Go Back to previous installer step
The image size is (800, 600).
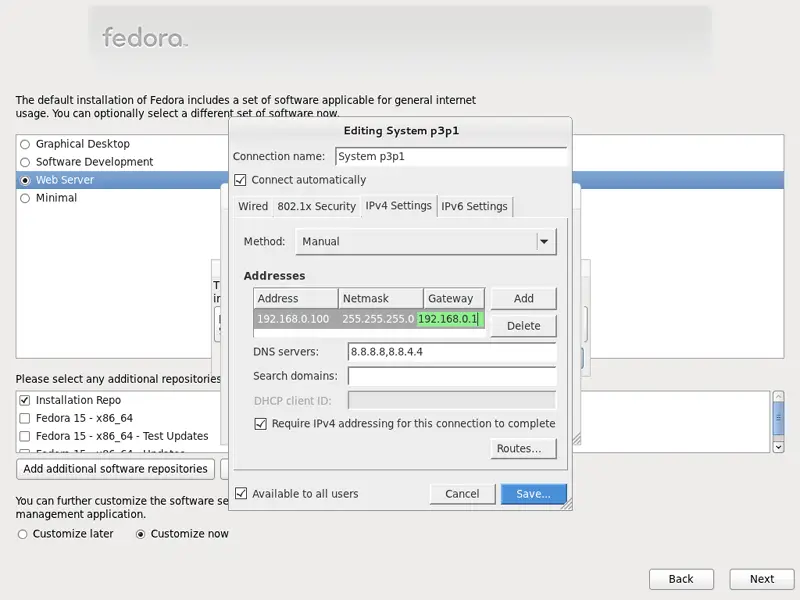click(x=681, y=579)
